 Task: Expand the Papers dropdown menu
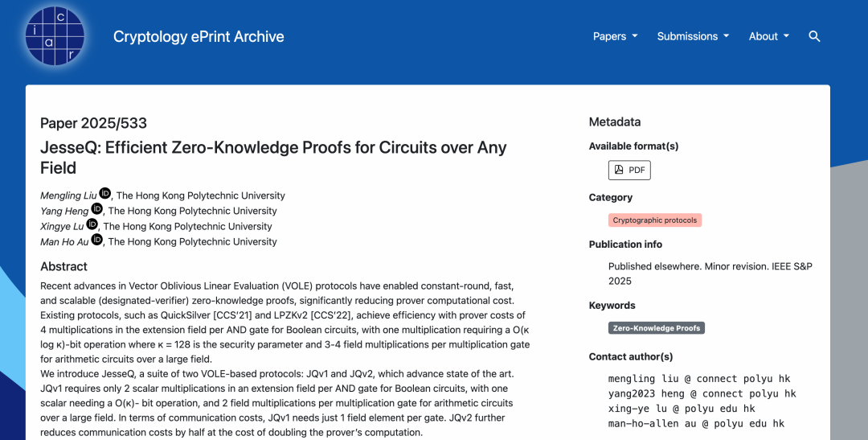(x=615, y=36)
